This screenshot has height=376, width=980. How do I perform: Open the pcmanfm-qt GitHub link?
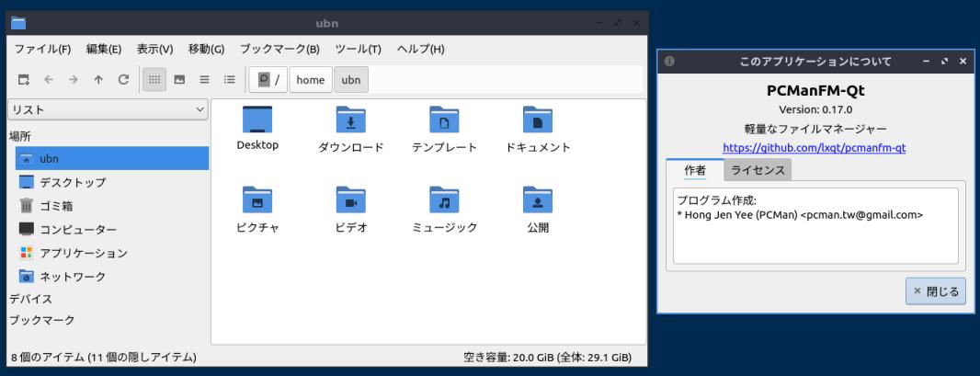point(815,149)
